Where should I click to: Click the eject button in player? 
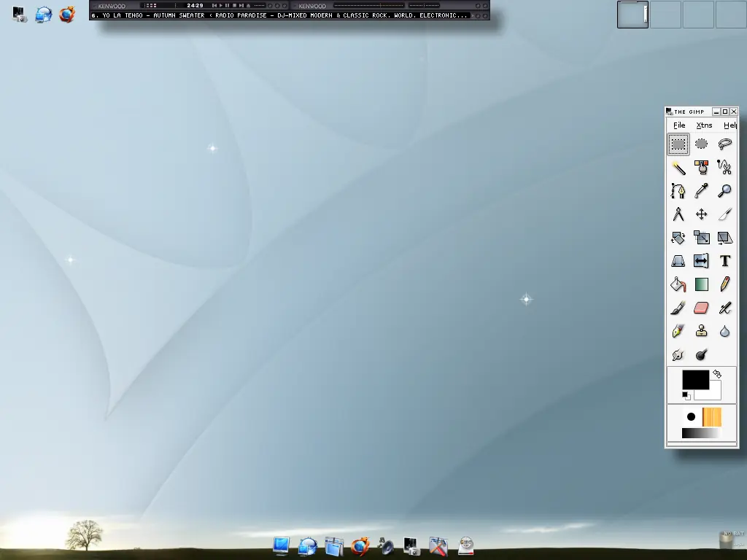click(248, 6)
